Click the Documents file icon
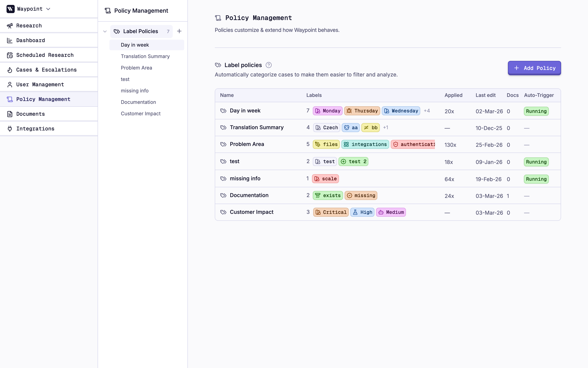588x368 pixels. [x=10, y=114]
